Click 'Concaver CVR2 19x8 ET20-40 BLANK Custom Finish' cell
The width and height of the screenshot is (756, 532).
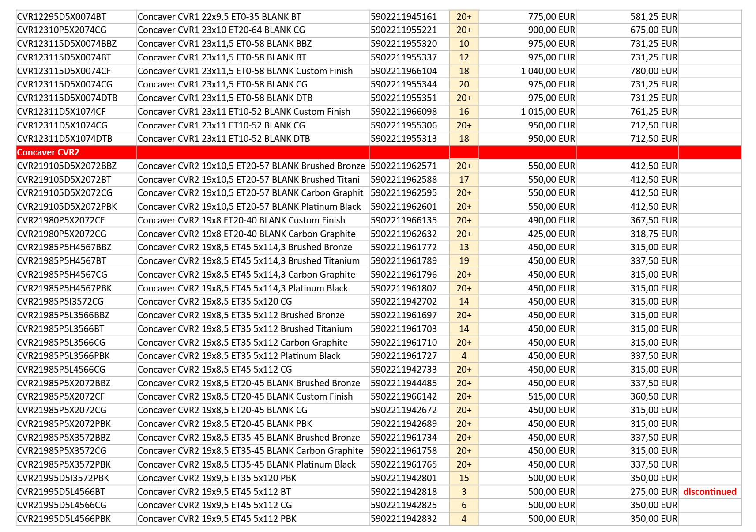(241, 220)
